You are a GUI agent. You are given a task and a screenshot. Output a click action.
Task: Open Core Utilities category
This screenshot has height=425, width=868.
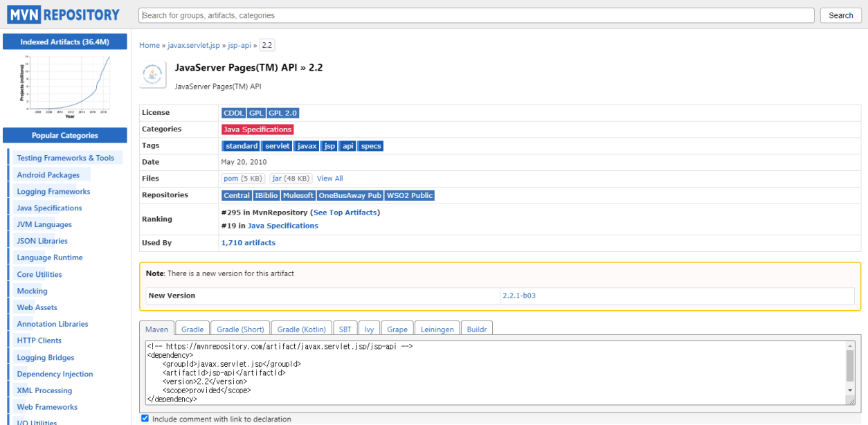pyautogui.click(x=39, y=275)
